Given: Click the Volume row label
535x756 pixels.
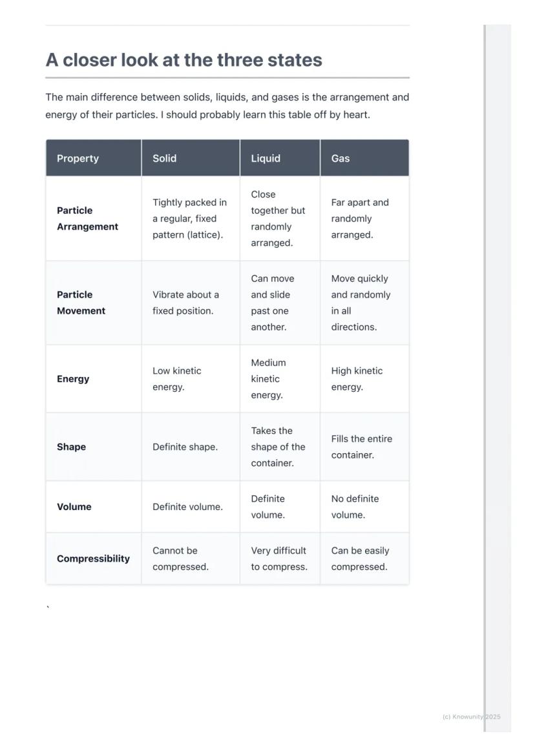Looking at the screenshot, I should tap(74, 507).
